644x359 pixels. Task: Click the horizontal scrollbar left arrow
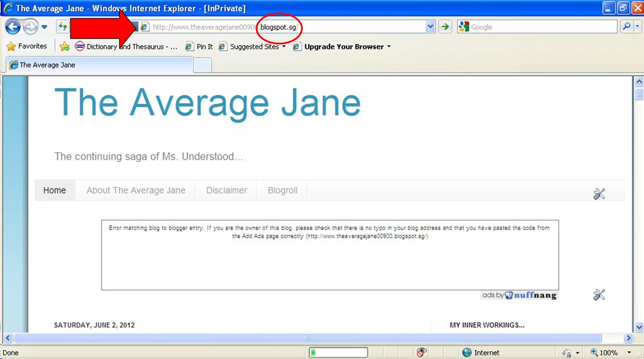point(8,338)
